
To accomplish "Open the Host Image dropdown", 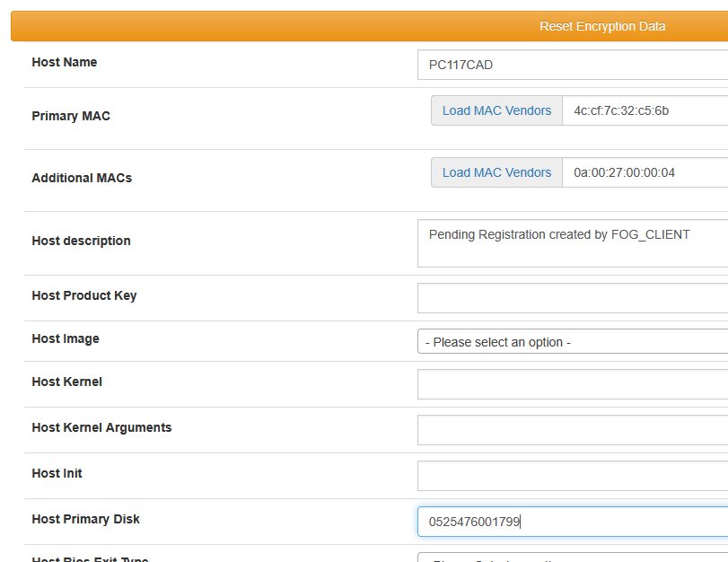I will [x=573, y=341].
